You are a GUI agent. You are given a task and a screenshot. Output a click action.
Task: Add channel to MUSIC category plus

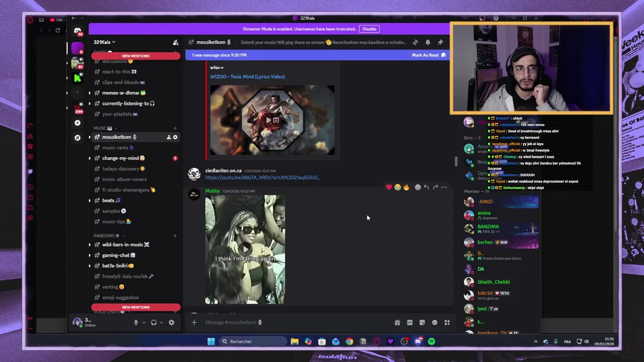tap(175, 128)
